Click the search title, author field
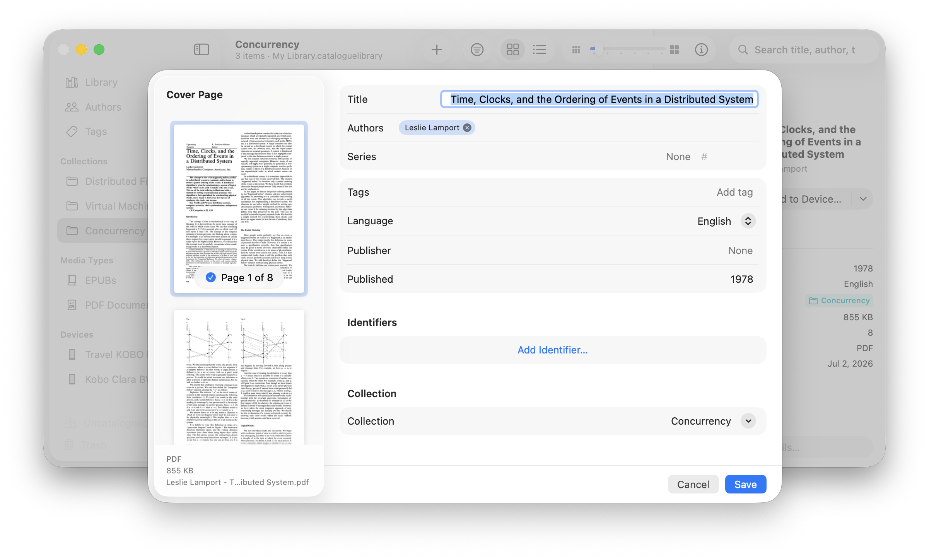The width and height of the screenshot is (929, 560). (x=804, y=50)
